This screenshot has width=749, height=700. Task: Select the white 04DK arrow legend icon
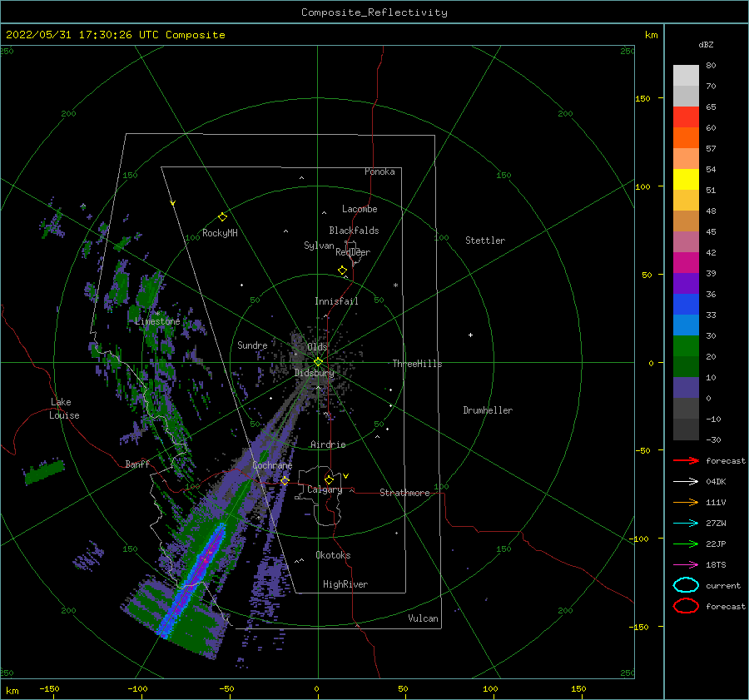pyautogui.click(x=686, y=481)
